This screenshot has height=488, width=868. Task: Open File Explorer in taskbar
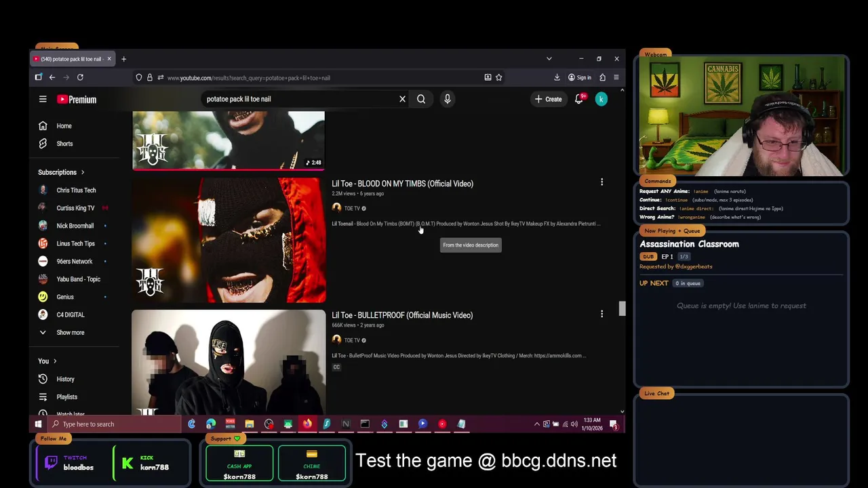[x=250, y=424]
